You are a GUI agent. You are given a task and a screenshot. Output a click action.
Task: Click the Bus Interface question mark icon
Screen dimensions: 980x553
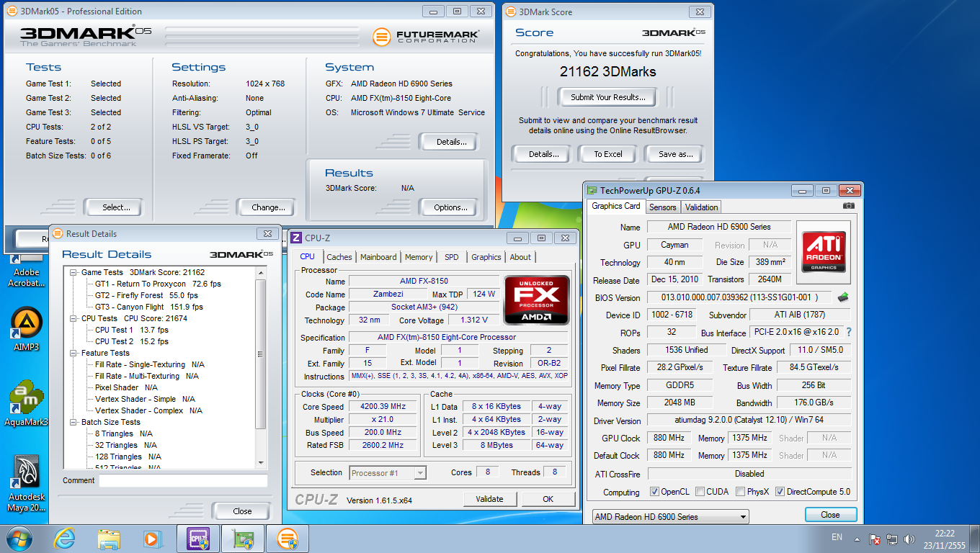point(849,332)
